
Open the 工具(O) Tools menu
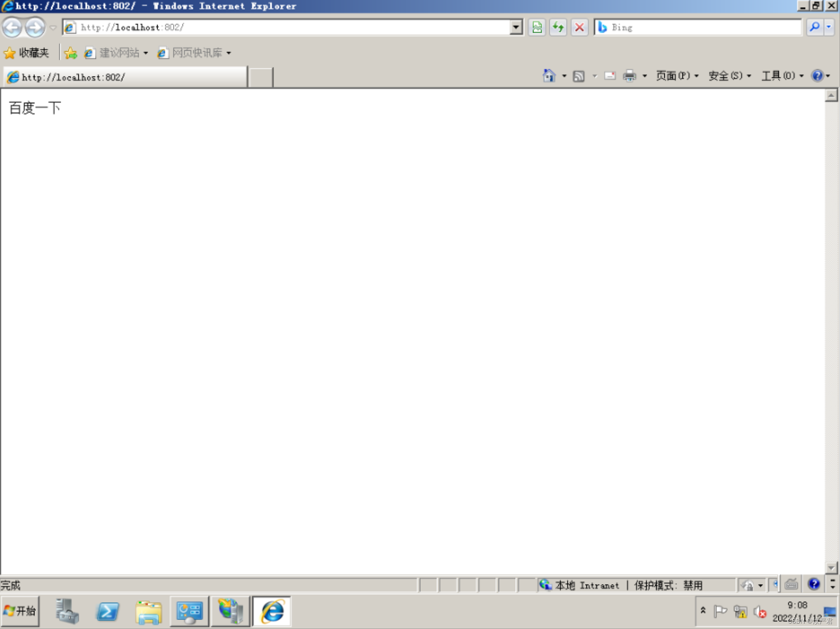click(782, 76)
